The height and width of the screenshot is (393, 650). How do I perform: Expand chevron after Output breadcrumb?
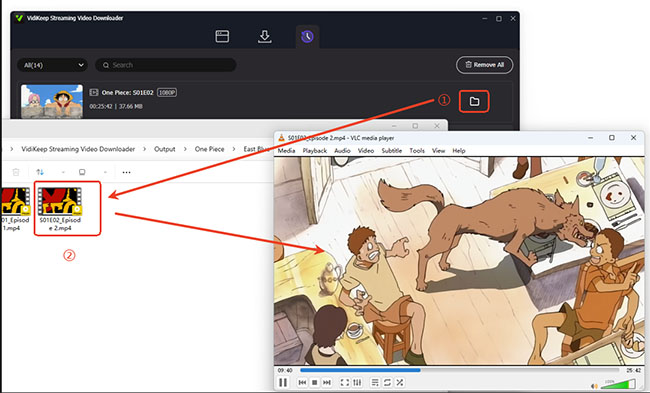(x=185, y=149)
